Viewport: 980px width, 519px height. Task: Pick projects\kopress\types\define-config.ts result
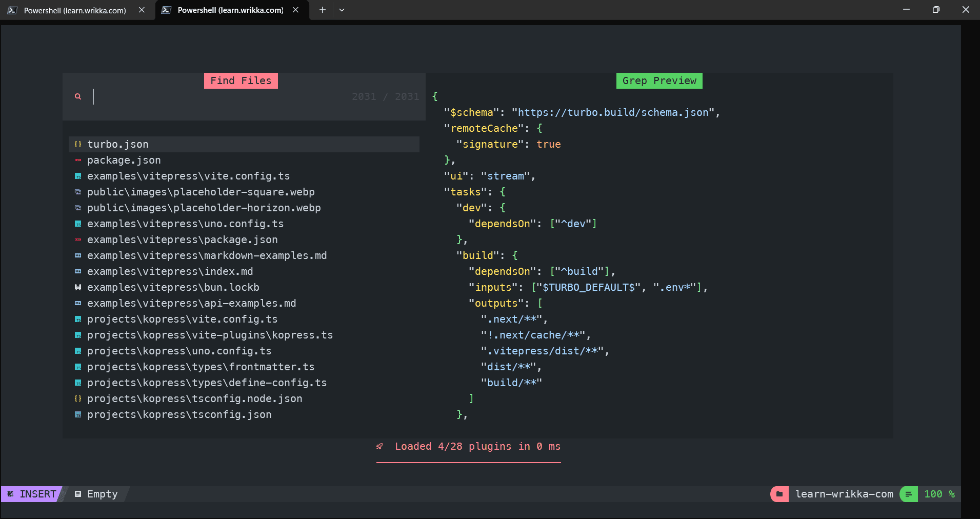244,383
